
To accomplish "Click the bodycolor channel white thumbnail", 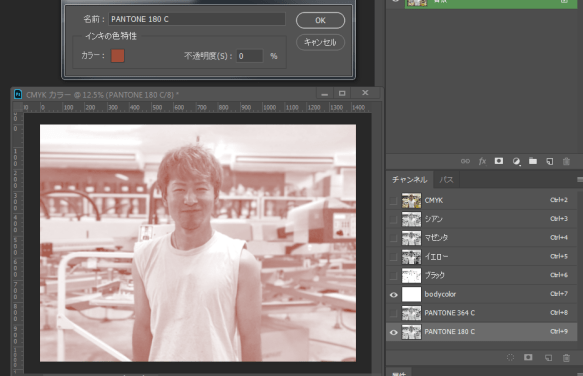I will click(411, 294).
